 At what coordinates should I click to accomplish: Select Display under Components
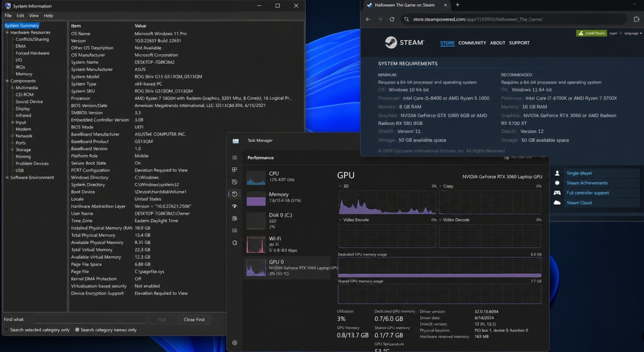[x=23, y=108]
